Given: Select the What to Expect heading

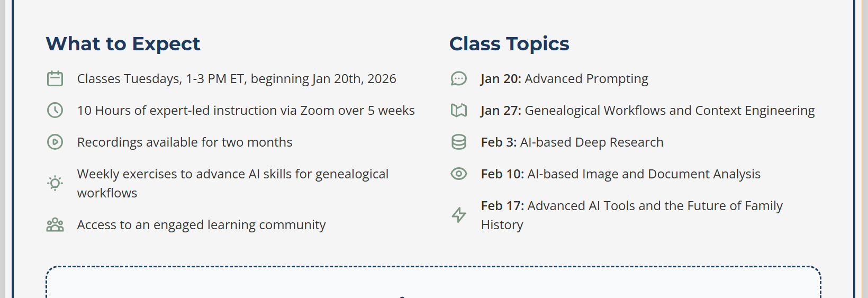Looking at the screenshot, I should (123, 43).
